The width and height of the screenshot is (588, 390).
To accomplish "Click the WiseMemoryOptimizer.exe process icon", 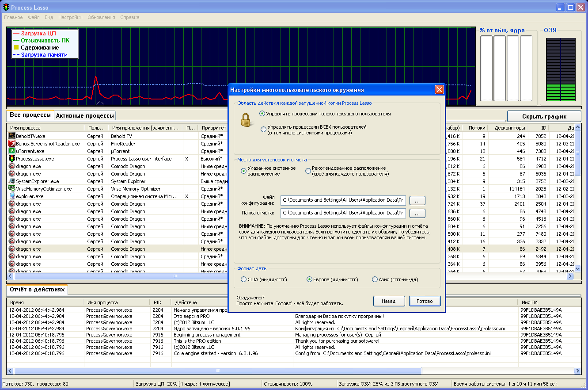I will pos(12,189).
